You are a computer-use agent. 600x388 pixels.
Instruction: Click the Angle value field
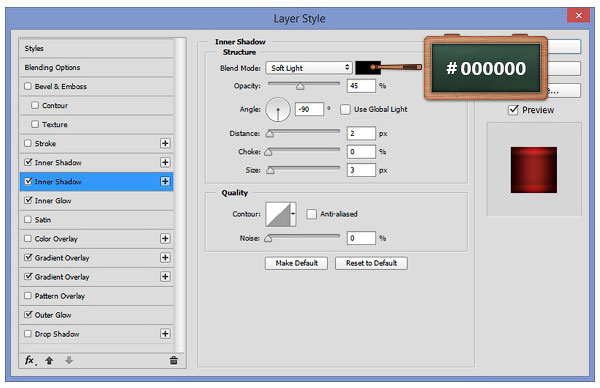point(309,109)
